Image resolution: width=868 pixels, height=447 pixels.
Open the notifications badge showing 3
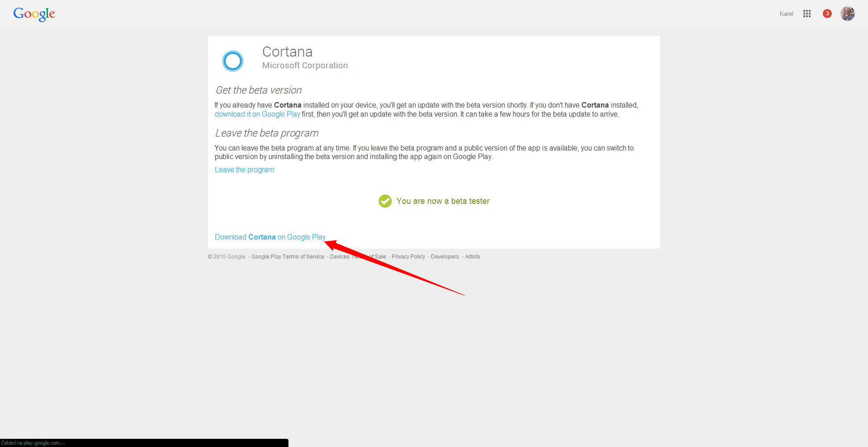tap(827, 14)
